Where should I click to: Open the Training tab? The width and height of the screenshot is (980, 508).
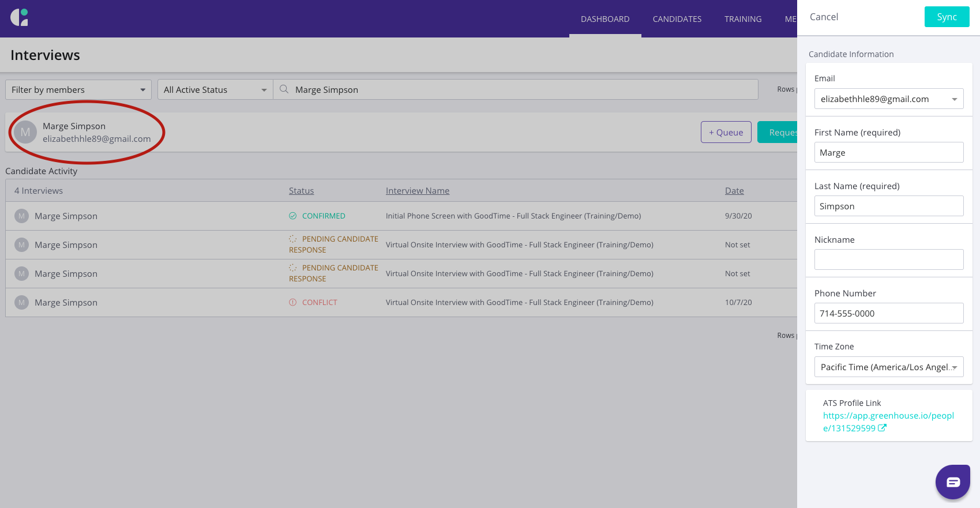743,19
